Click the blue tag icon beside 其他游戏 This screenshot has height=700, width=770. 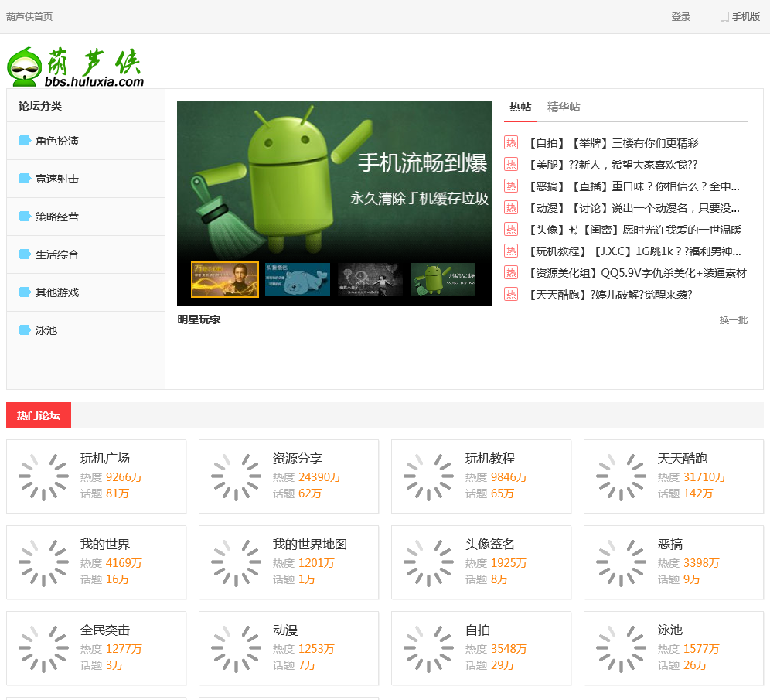coord(25,292)
